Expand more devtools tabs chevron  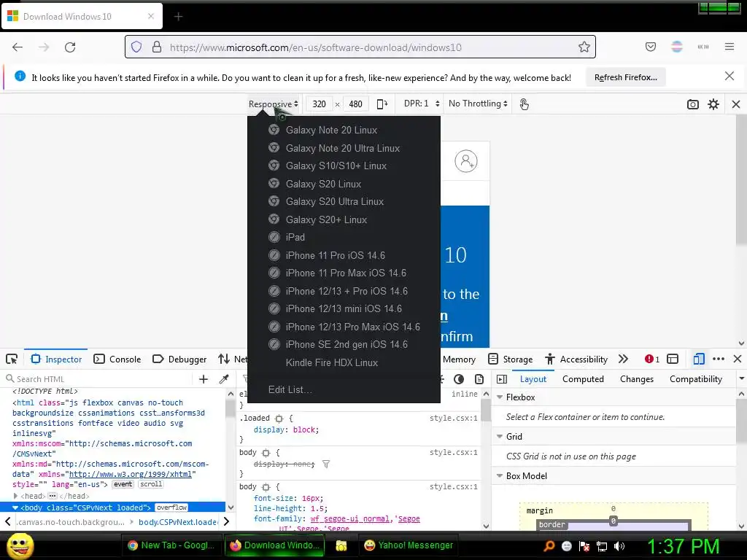(623, 359)
